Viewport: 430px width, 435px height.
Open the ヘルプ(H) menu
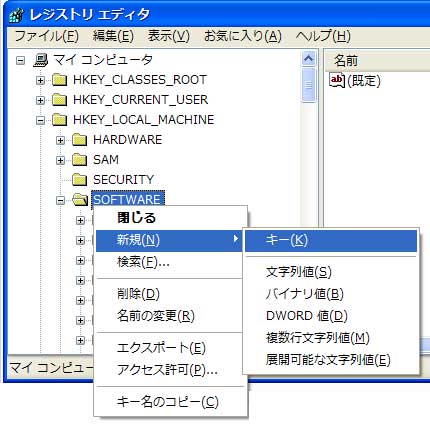point(323,36)
